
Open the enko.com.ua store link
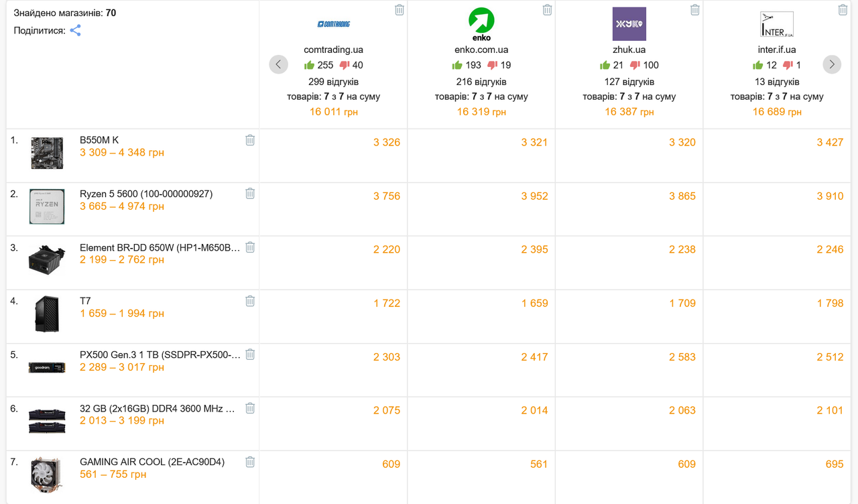[x=481, y=50]
